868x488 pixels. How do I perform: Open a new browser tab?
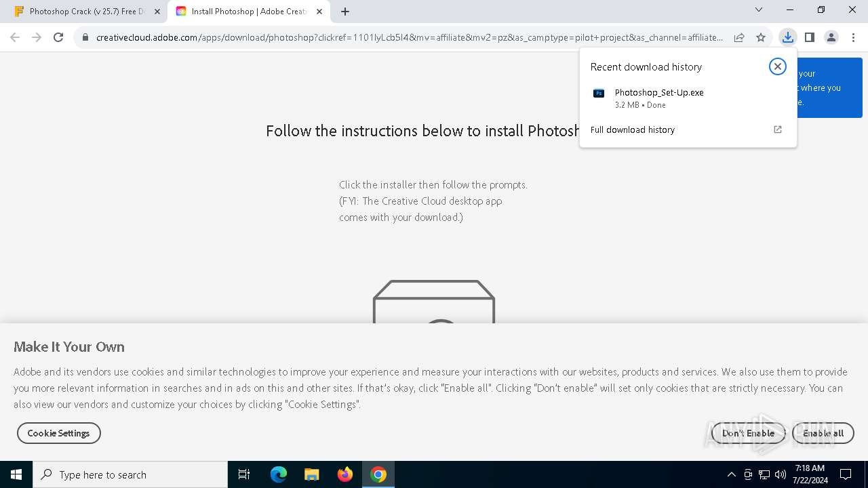pos(345,12)
